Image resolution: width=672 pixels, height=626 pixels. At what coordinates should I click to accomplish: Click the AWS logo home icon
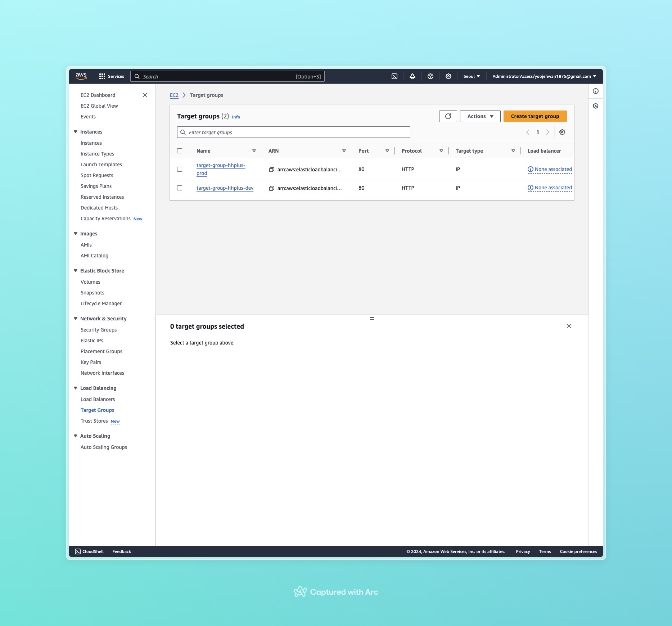pos(81,76)
